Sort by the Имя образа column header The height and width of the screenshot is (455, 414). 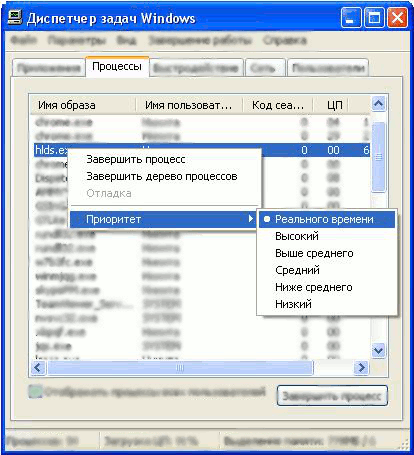pos(83,105)
